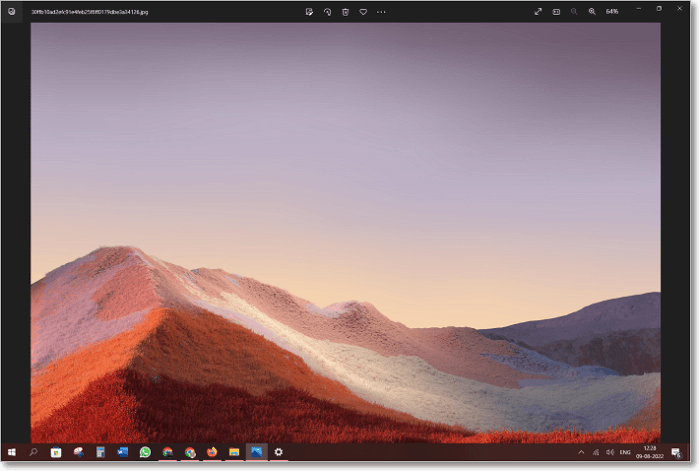Click the Edit image icon

309,12
